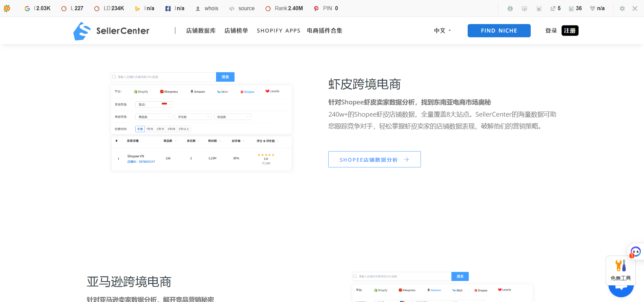The image size is (644, 302).
Task: Click the heading 亚马逊跨境电商
Action: point(129,282)
